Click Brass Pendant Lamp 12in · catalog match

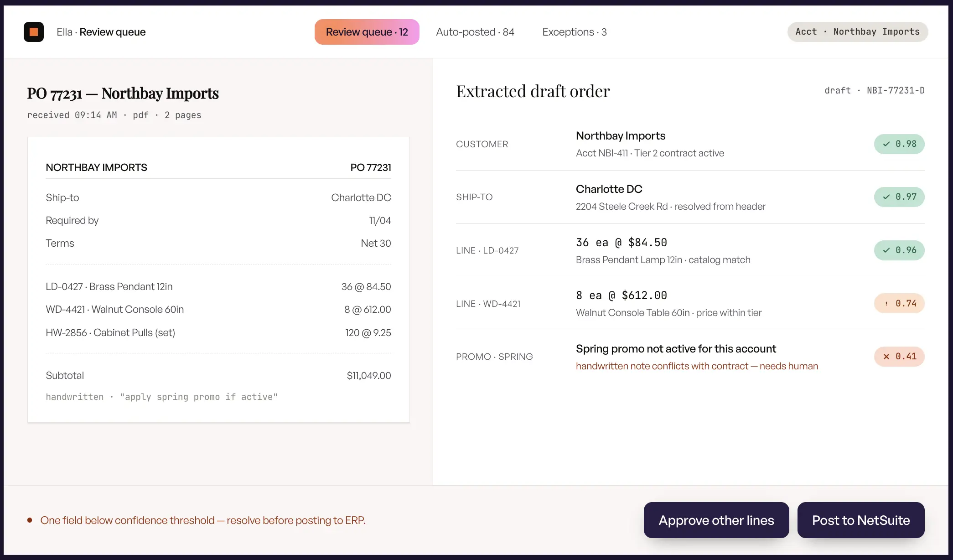[x=663, y=260]
